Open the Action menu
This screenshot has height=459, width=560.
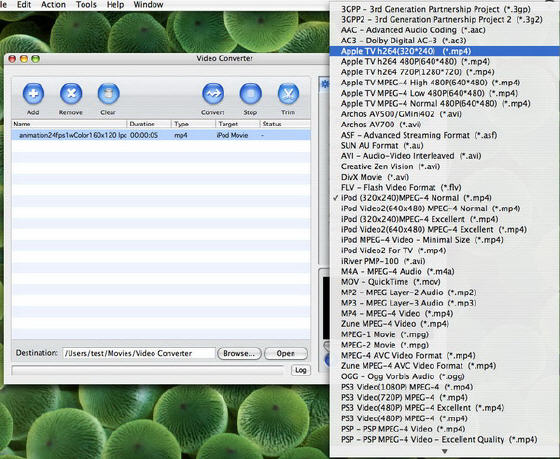click(x=53, y=5)
